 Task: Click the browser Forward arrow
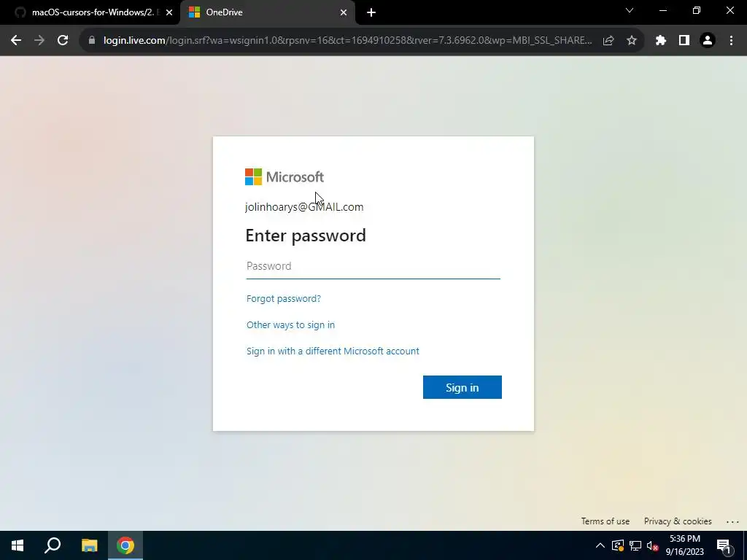(x=39, y=41)
